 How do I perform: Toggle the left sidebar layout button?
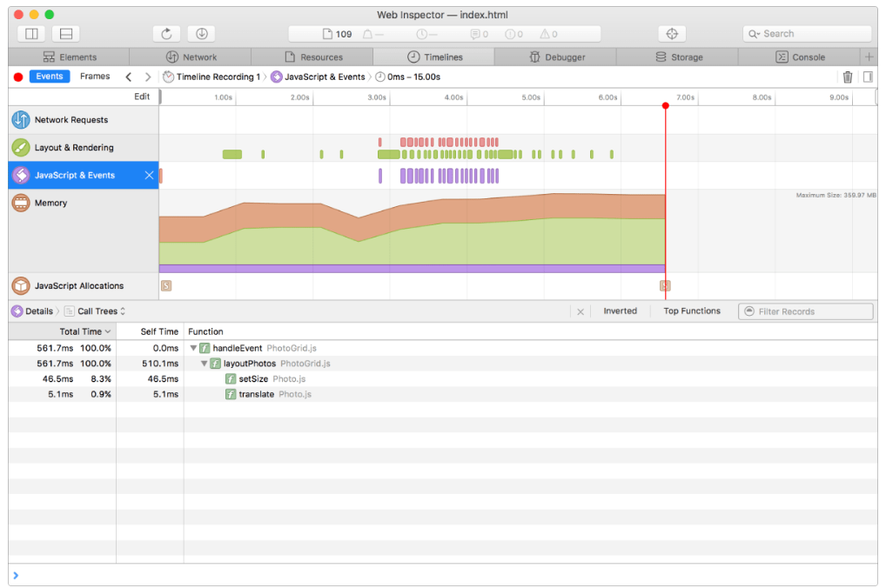(x=31, y=34)
